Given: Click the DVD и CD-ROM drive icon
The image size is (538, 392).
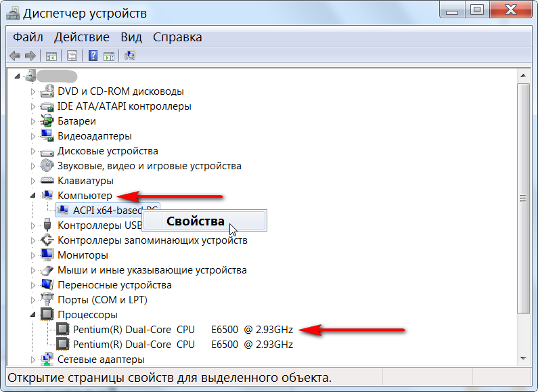Looking at the screenshot, I should coord(47,91).
